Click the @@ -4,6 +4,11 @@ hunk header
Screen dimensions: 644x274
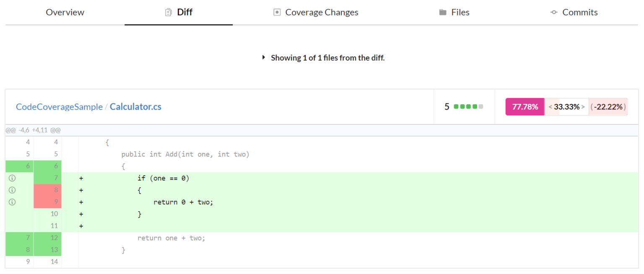click(33, 130)
